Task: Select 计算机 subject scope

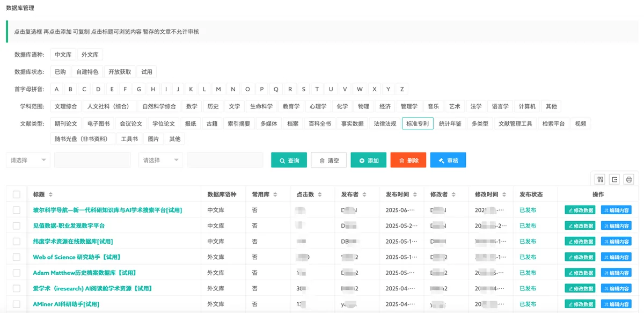Action: (x=526, y=106)
